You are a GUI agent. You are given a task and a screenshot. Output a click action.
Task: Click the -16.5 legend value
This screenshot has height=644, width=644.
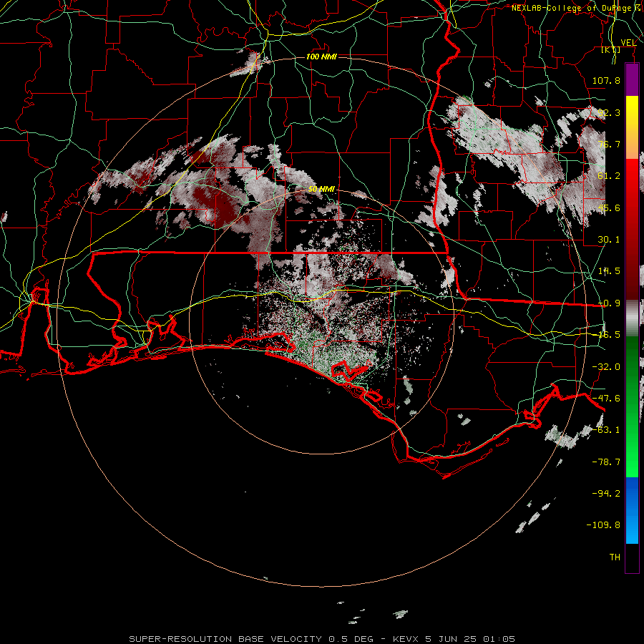click(609, 335)
